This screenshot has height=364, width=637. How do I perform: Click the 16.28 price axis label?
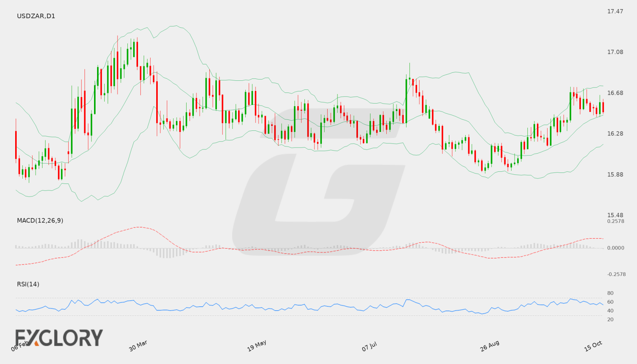615,133
